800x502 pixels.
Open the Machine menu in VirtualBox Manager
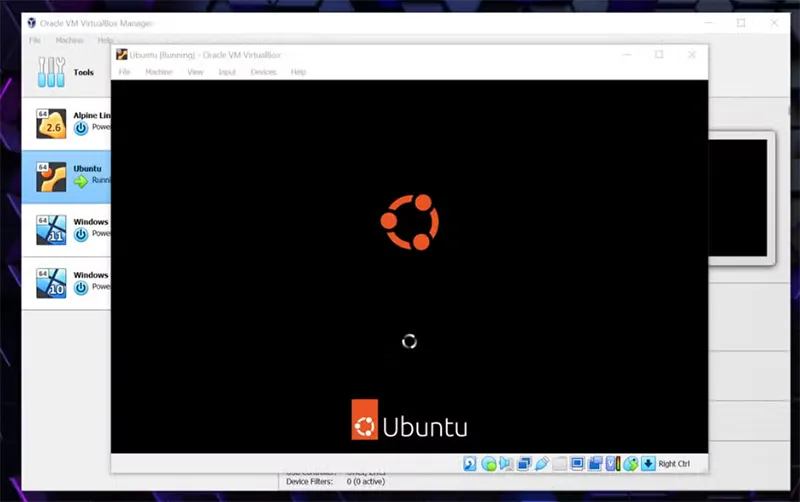[x=69, y=40]
